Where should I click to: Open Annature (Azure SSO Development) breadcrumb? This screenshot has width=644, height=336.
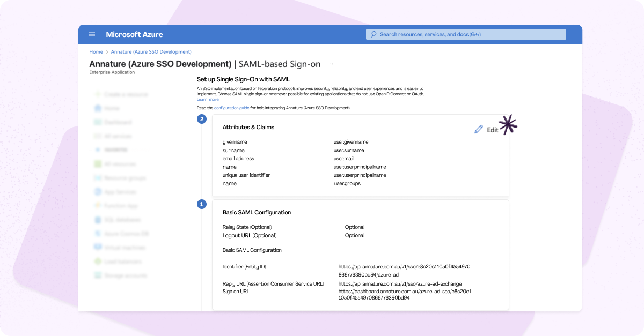pyautogui.click(x=151, y=52)
